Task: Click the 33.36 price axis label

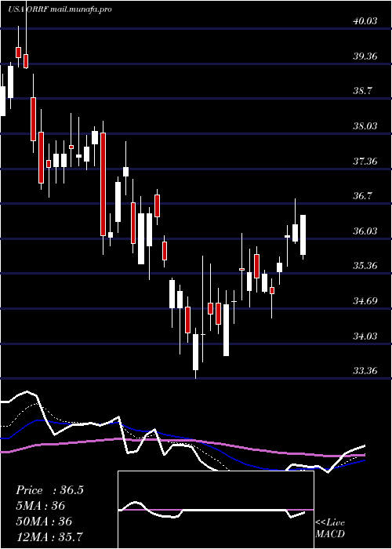Action: point(365,370)
